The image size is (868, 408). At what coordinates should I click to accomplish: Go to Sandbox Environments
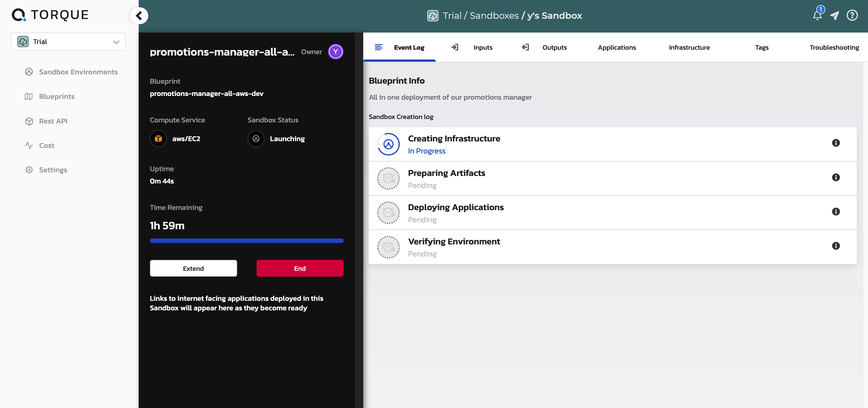tap(78, 72)
